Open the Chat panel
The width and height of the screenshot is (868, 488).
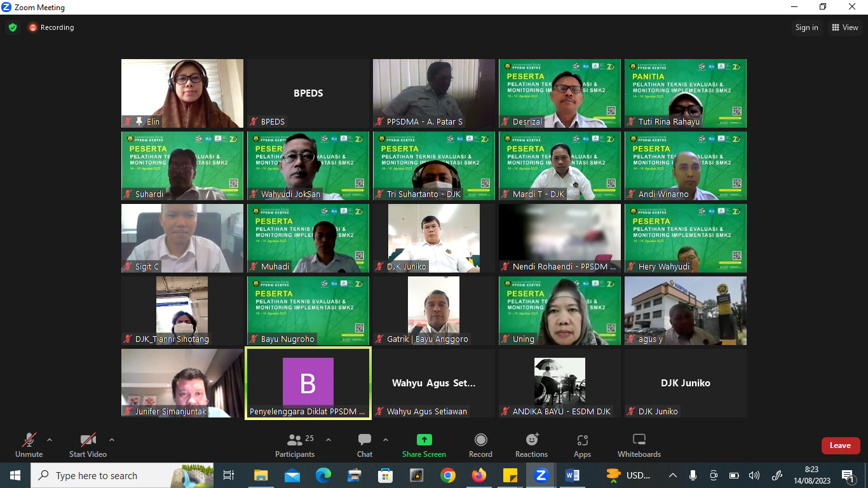pyautogui.click(x=365, y=445)
